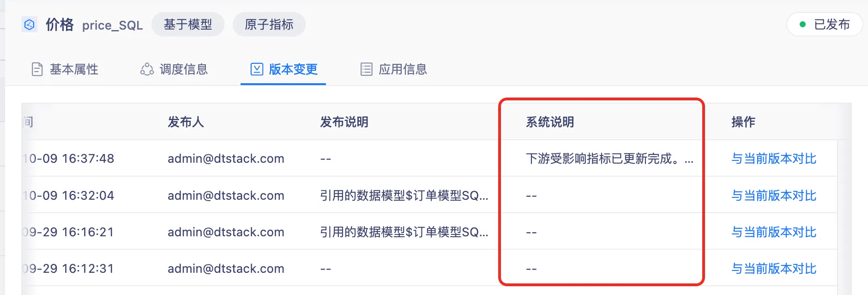Click the 基本属性 document icon
This screenshot has height=295, width=868.
[37, 69]
